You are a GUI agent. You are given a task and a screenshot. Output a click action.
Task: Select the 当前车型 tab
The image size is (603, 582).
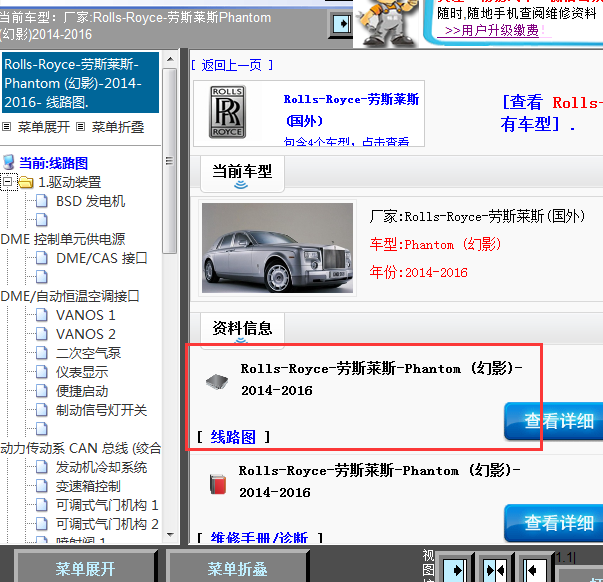click(242, 173)
